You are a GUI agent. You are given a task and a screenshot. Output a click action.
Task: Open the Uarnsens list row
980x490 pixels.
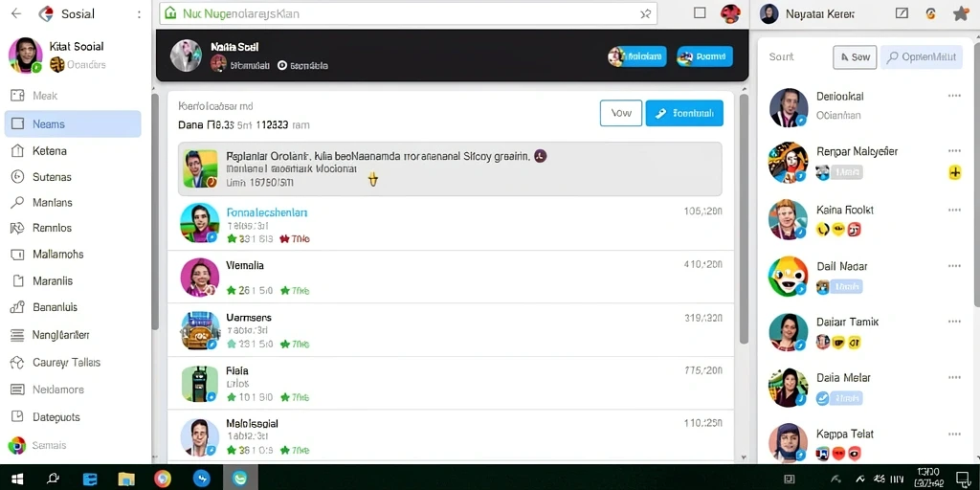[x=450, y=330]
